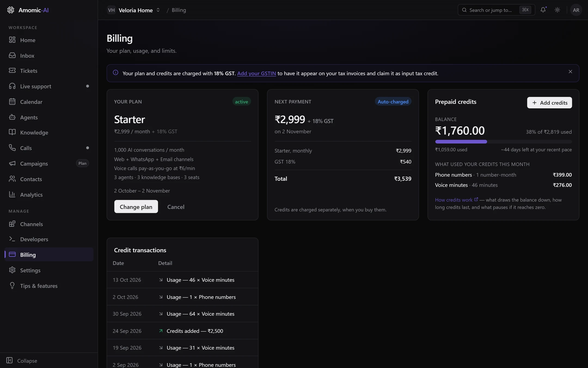
Task: Toggle the light/dark theme
Action: click(557, 10)
